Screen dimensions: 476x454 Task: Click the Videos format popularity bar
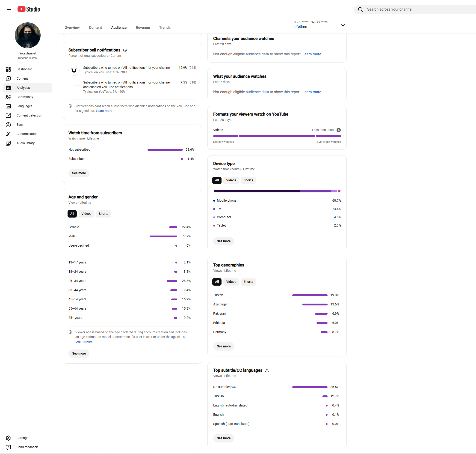(x=277, y=136)
